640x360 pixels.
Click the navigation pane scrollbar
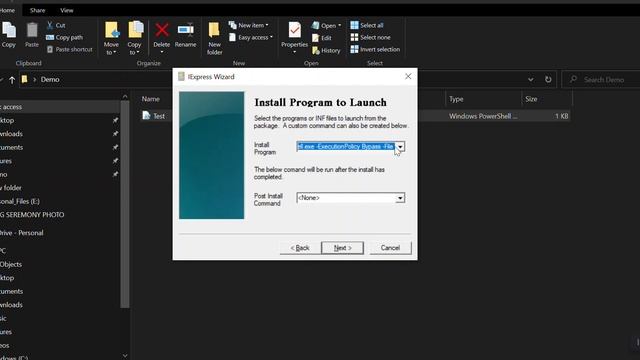(x=125, y=204)
